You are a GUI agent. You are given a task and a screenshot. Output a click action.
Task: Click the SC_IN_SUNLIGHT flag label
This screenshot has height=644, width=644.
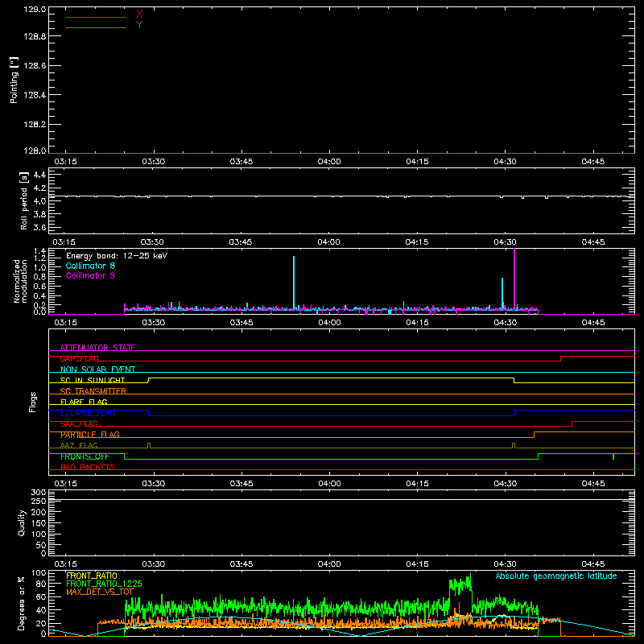coord(93,380)
